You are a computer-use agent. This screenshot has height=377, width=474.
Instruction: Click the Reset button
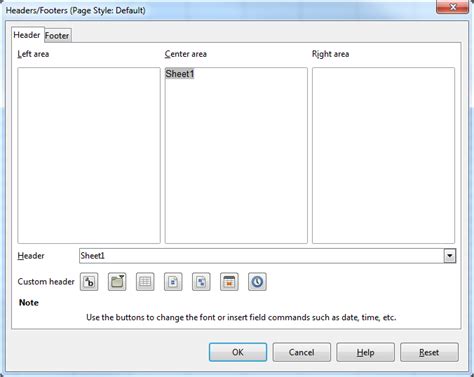coord(429,352)
